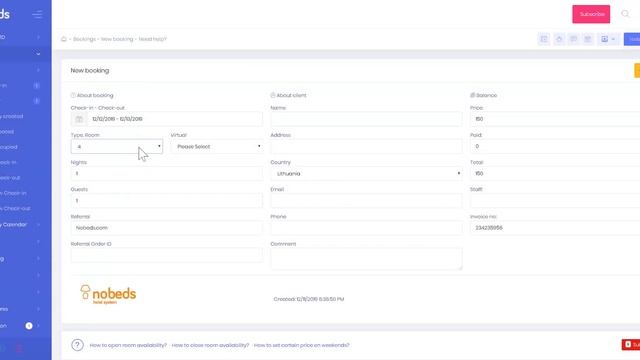Click the Invoice no. field
The image size is (640, 360).
tap(555, 228)
